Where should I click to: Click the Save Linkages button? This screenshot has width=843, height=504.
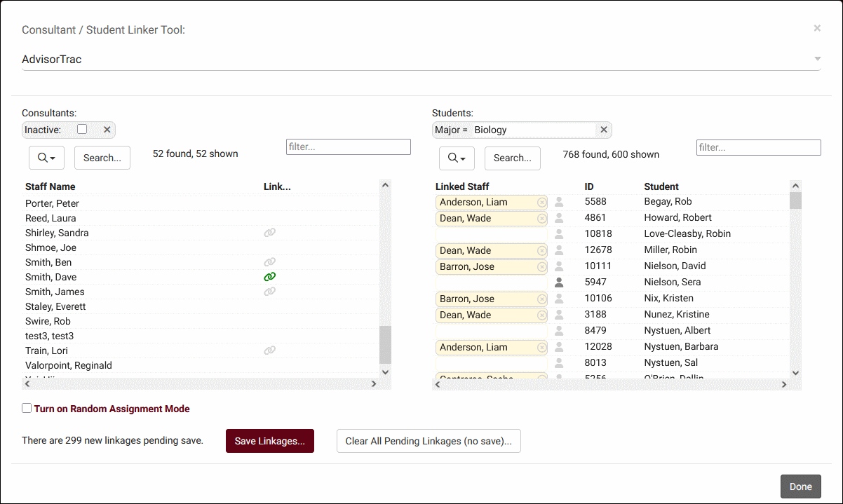269,441
